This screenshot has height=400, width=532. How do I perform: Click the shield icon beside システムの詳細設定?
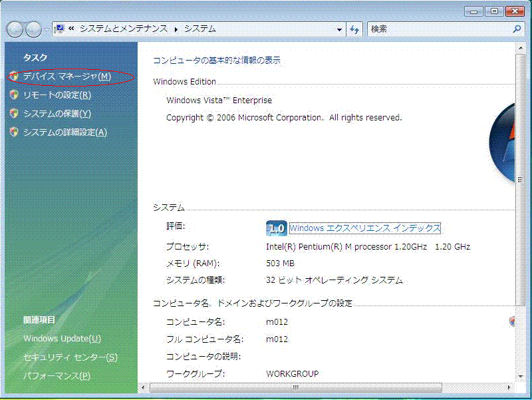click(14, 132)
